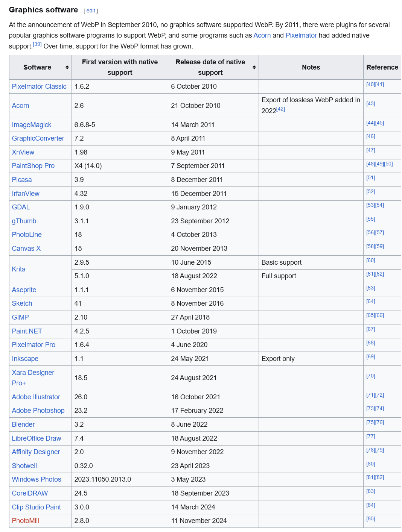The width and height of the screenshot is (402, 532).
Task: Open the gThumb link
Action: (x=24, y=221)
